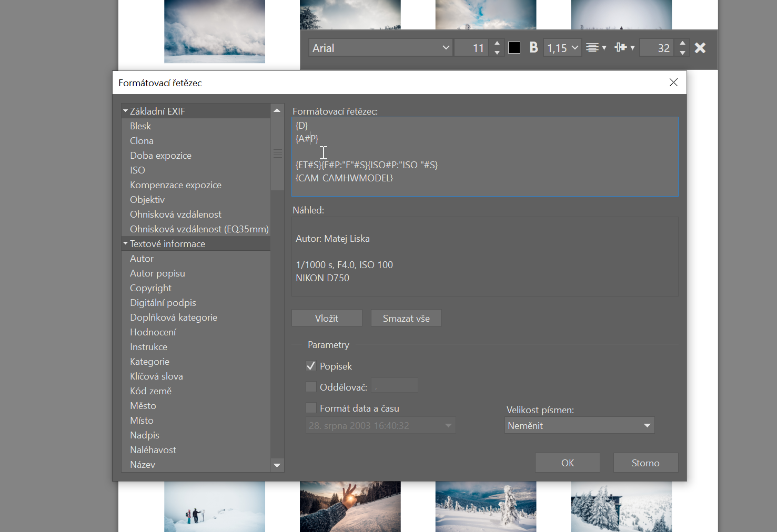The height and width of the screenshot is (532, 777).
Task: Select Digitální podpis item
Action: point(196,303)
